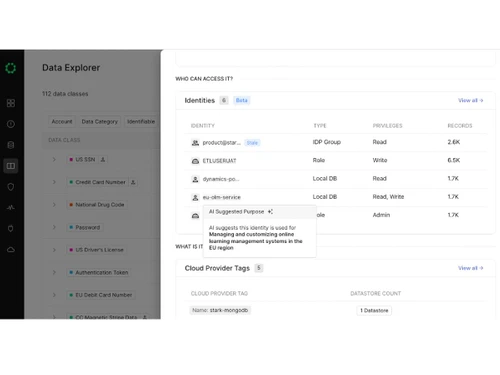The height and width of the screenshot is (375, 500).
Task: Expand the Credit Card Number row
Action: (54, 182)
